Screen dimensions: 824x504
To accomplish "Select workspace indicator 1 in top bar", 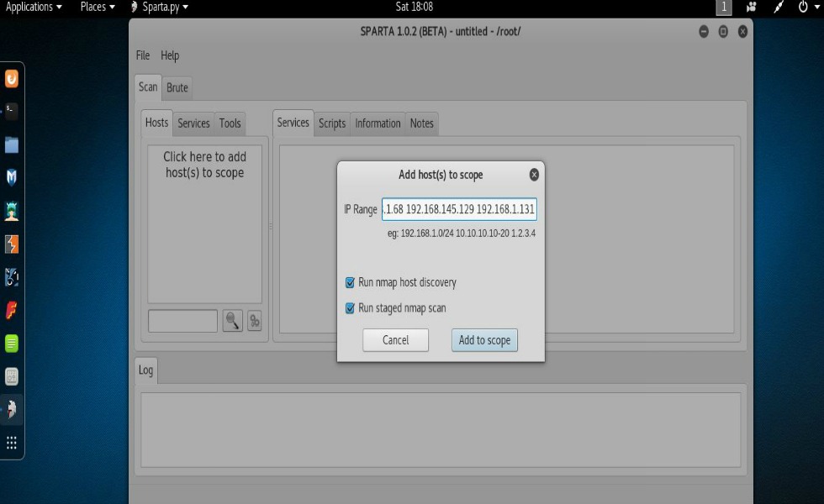I will click(x=724, y=7).
